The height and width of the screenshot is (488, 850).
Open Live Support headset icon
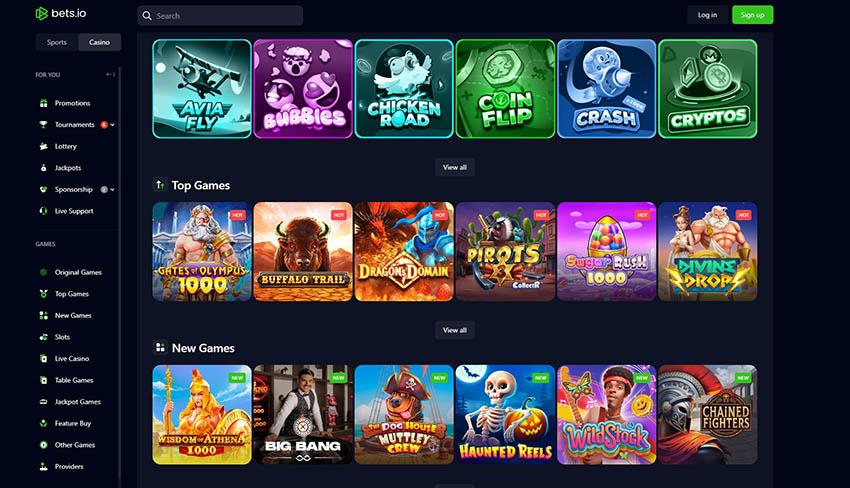tap(43, 211)
